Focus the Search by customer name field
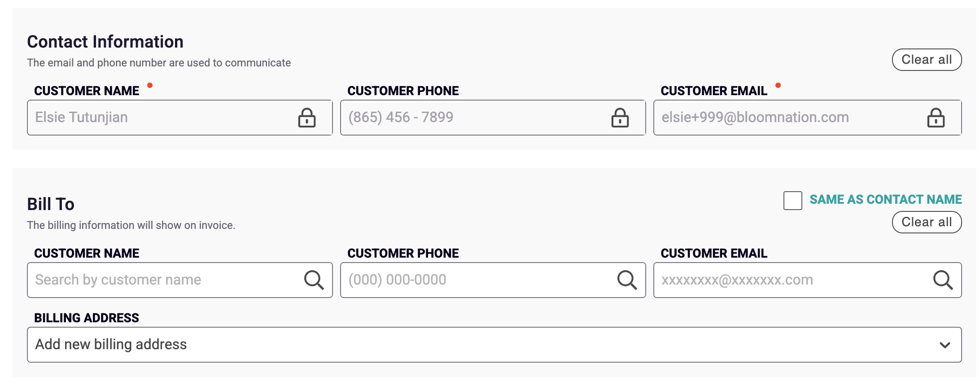Screen dimensions: 980x386 (x=179, y=280)
